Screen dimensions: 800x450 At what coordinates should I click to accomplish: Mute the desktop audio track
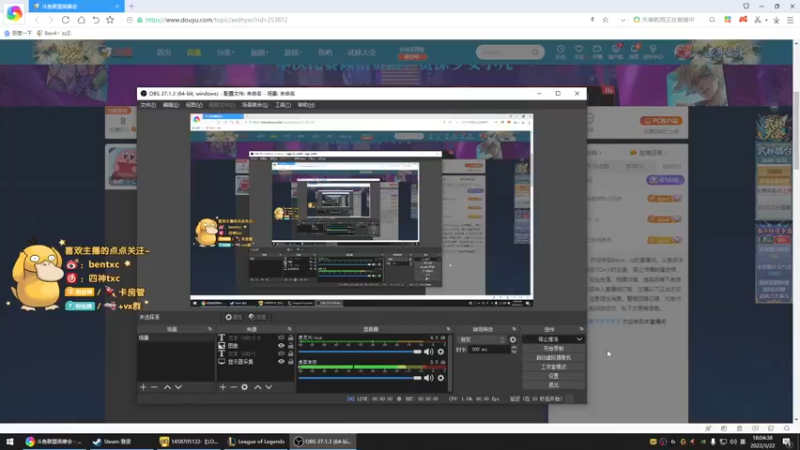(x=429, y=378)
